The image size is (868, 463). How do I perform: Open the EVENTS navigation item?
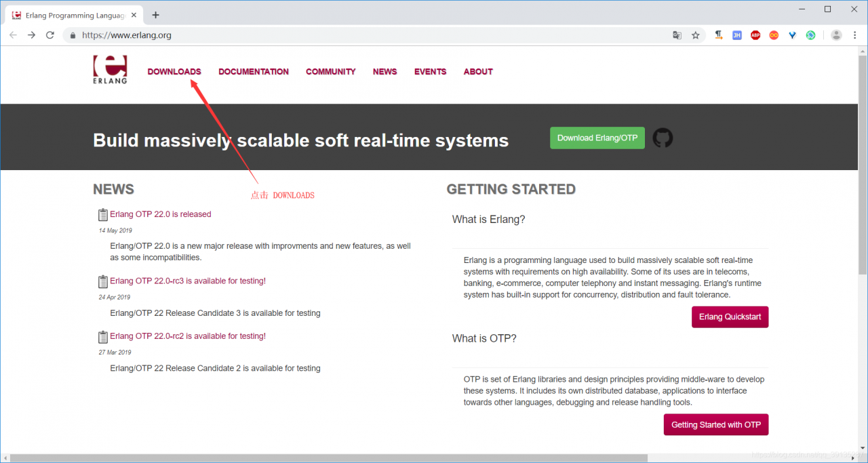point(431,71)
